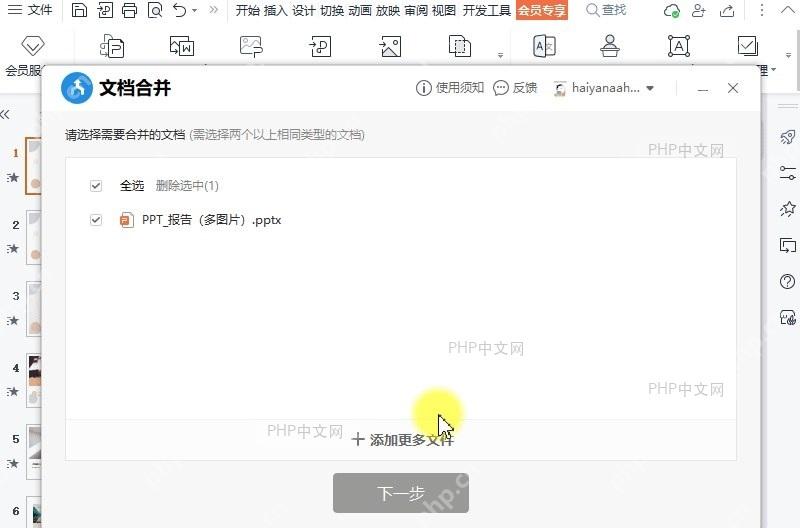Click the share icon in the title bar
The width and height of the screenshot is (800, 528).
[727, 11]
